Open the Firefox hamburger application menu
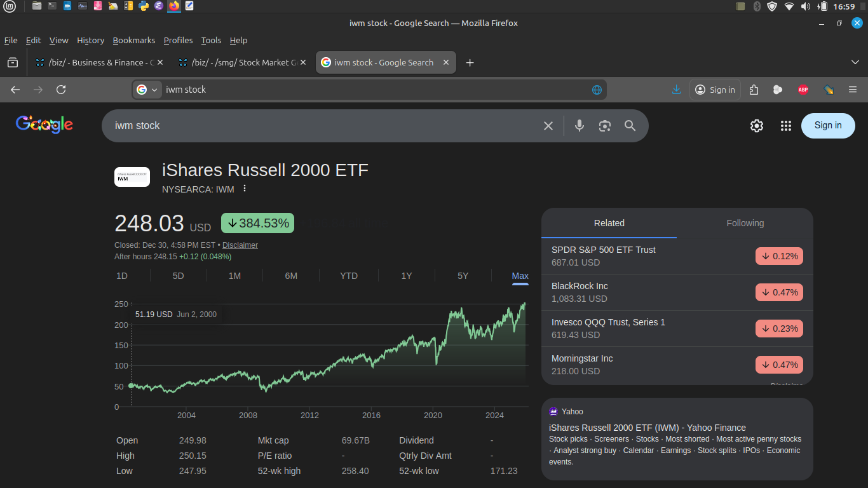 point(853,90)
